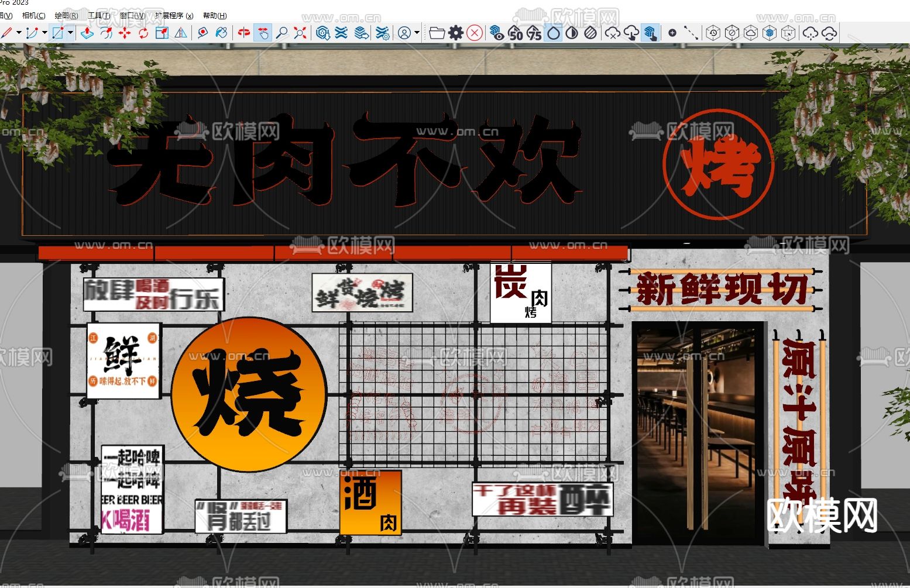Select the Move tool
Screen dimensions: 910x588
coord(125,33)
